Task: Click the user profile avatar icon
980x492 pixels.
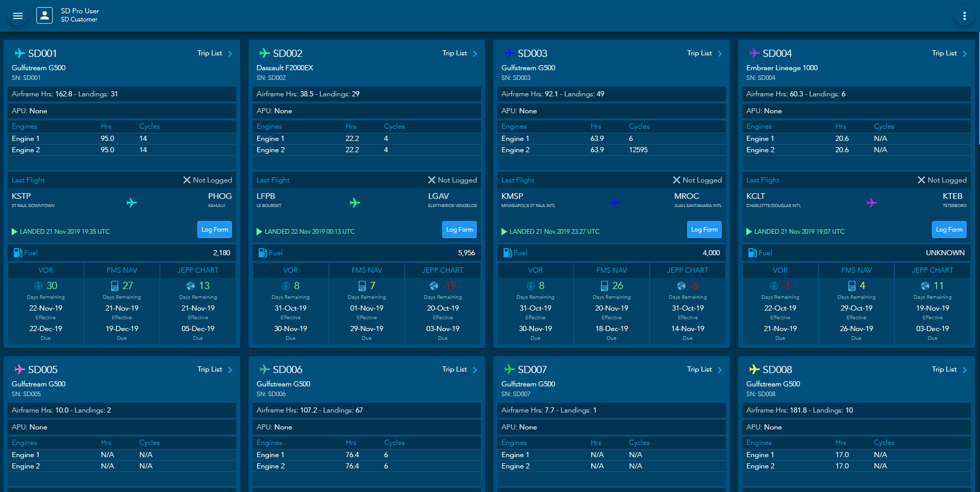Action: coord(45,15)
